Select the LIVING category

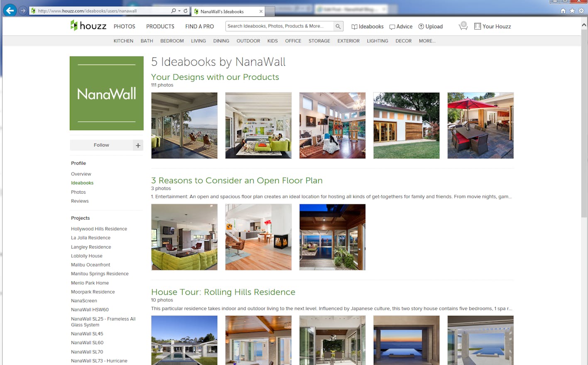pyautogui.click(x=198, y=41)
